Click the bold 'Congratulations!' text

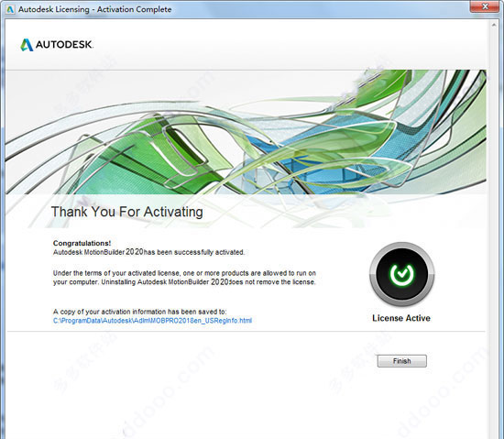pos(82,243)
